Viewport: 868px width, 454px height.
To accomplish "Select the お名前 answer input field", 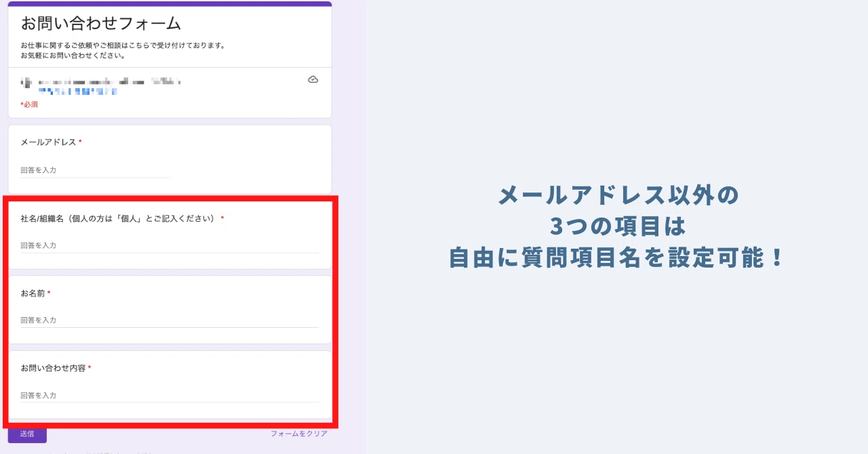I will [x=170, y=320].
